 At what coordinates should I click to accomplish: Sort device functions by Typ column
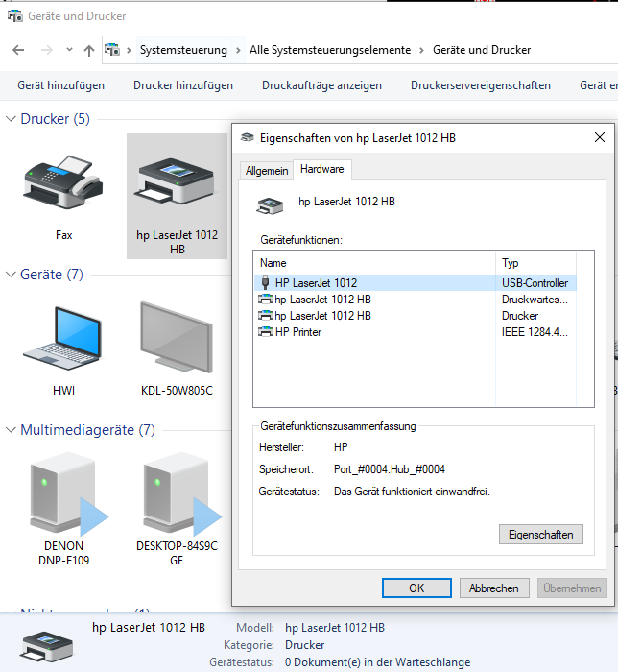pyautogui.click(x=535, y=263)
